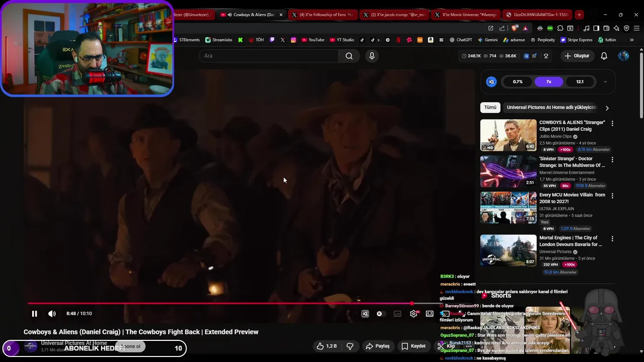Click the vidIQ icon in player controls
The image size is (644, 362).
click(365, 314)
